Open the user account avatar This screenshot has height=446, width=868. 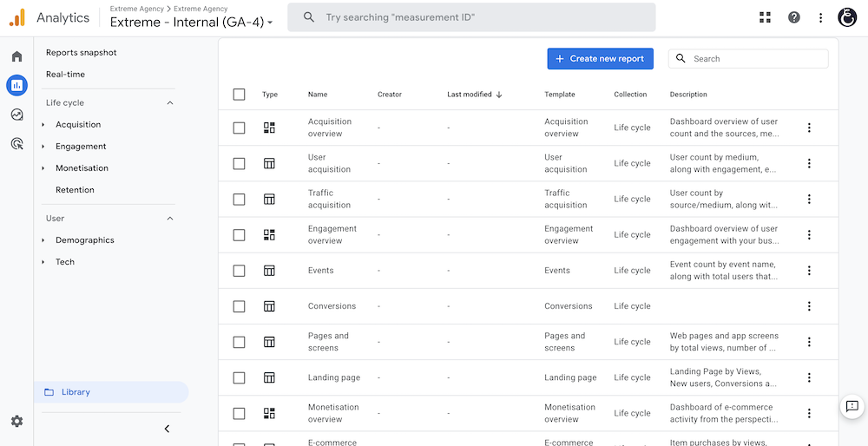[x=847, y=17]
